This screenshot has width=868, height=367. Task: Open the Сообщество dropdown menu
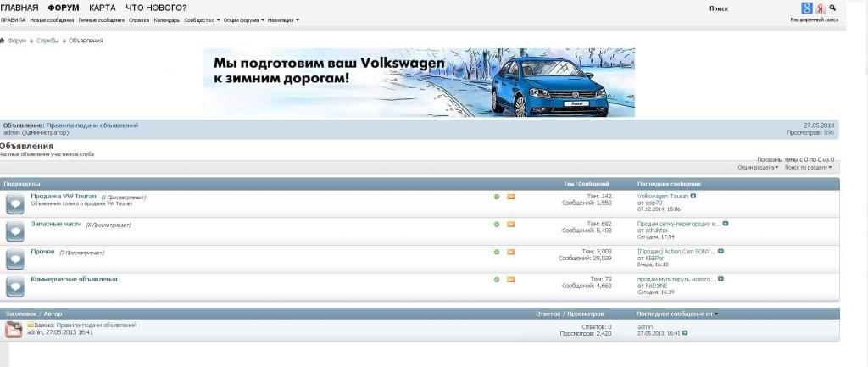click(x=202, y=20)
